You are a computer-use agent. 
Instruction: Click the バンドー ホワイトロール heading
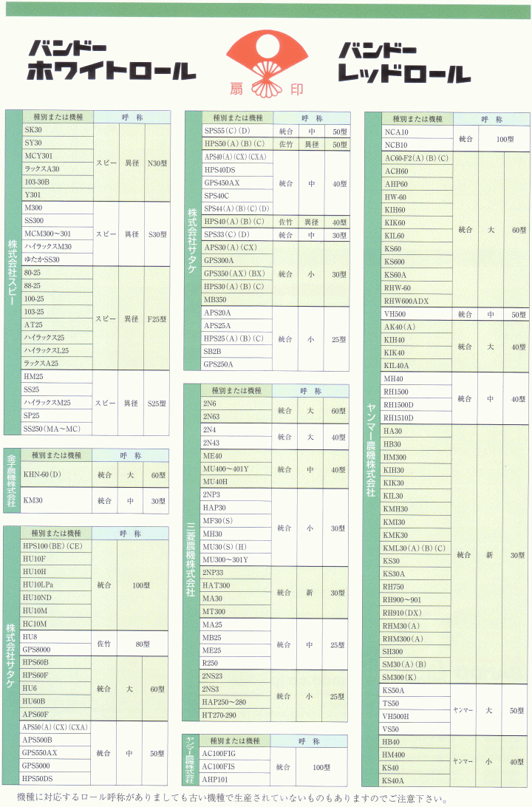[111, 60]
